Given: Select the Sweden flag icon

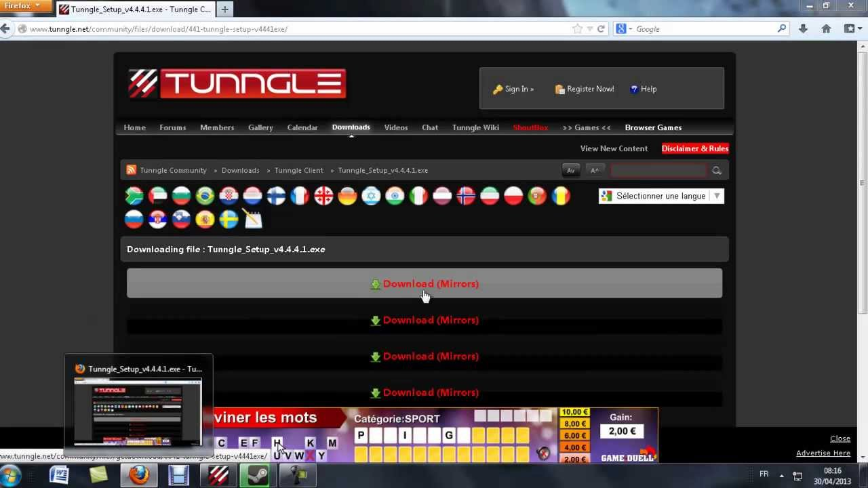Looking at the screenshot, I should point(229,219).
